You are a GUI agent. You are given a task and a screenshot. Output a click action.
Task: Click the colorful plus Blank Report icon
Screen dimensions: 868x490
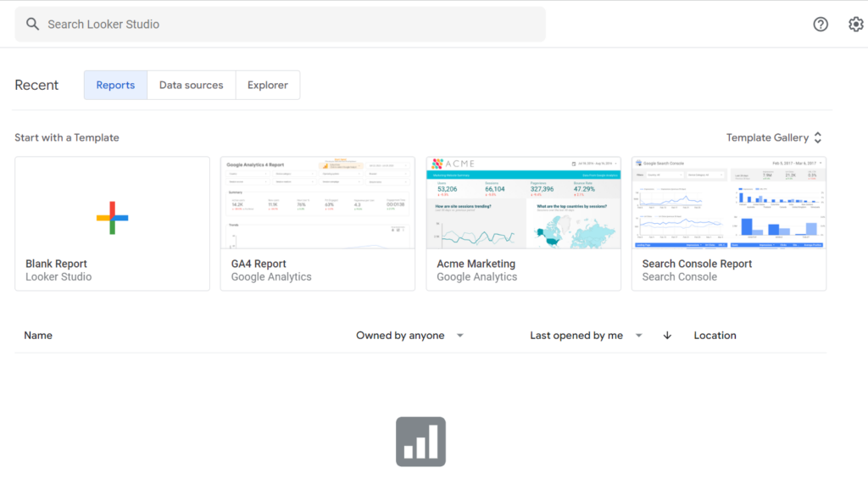[x=113, y=218]
